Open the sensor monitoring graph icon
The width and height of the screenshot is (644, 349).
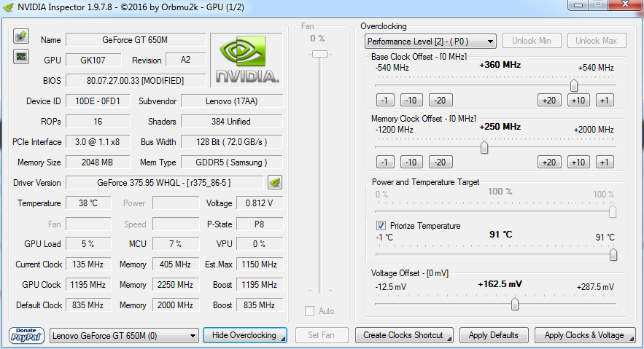point(21,57)
